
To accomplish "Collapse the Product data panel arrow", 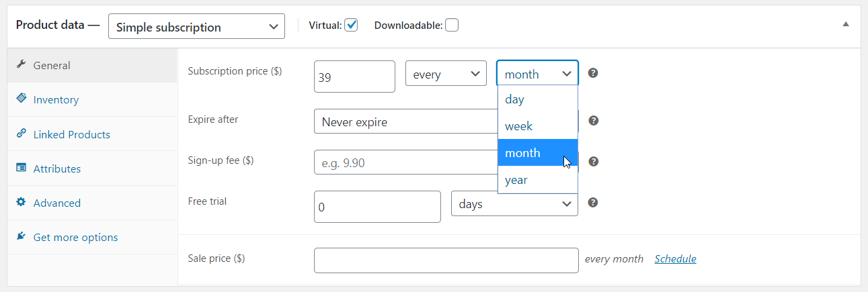I will coord(846,24).
